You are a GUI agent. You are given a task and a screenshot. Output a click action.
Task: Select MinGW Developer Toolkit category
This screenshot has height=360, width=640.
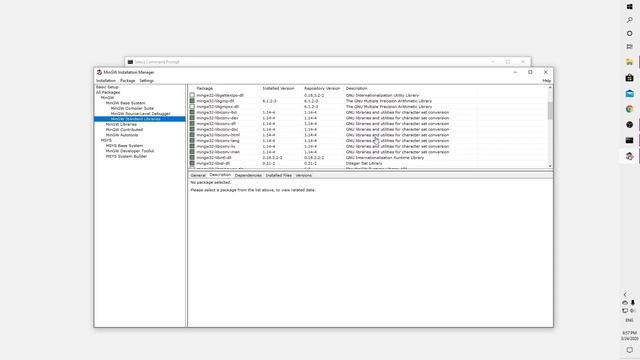(x=130, y=151)
